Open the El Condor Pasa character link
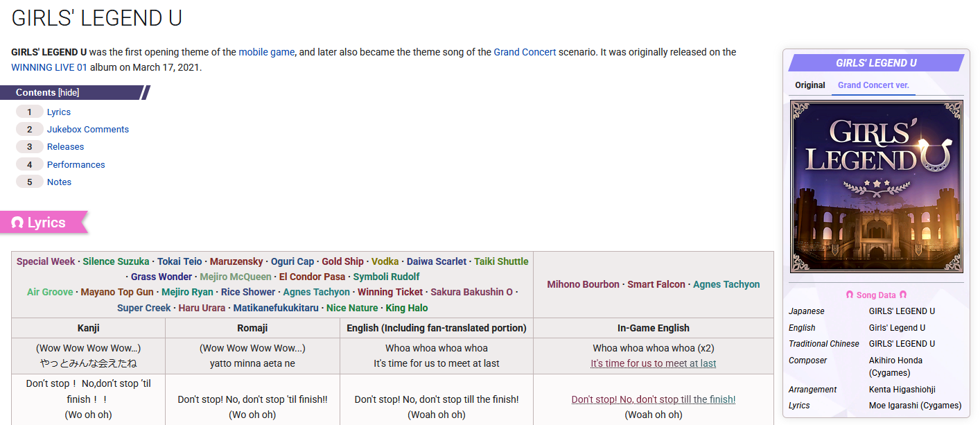This screenshot has width=980, height=425. tap(312, 277)
